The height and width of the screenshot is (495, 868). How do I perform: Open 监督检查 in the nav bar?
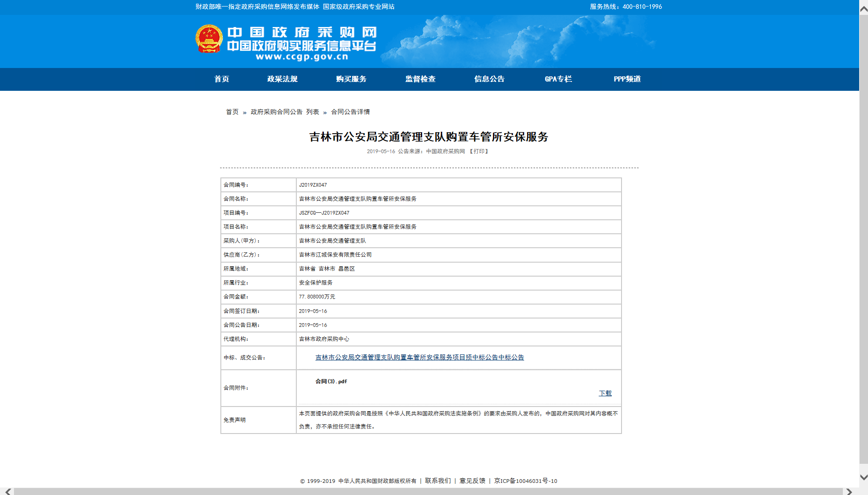420,79
